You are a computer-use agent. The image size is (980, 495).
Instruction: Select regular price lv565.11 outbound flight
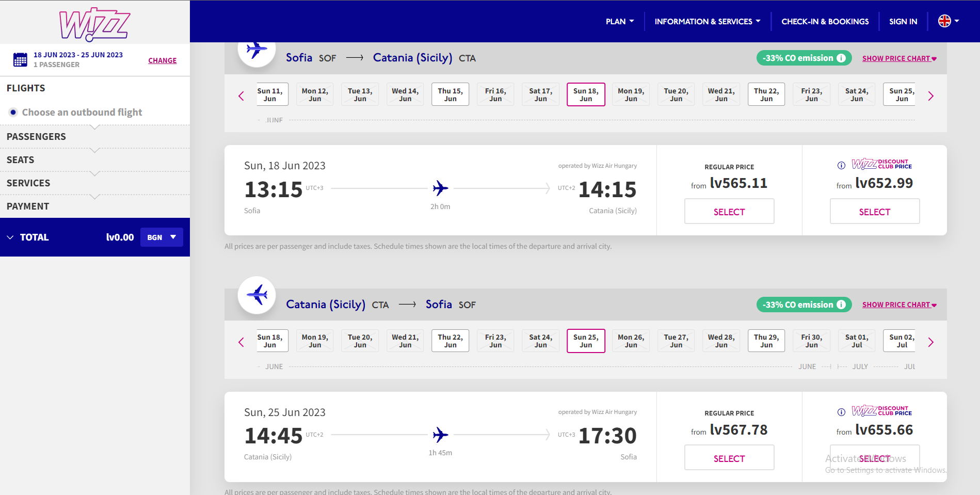729,212
